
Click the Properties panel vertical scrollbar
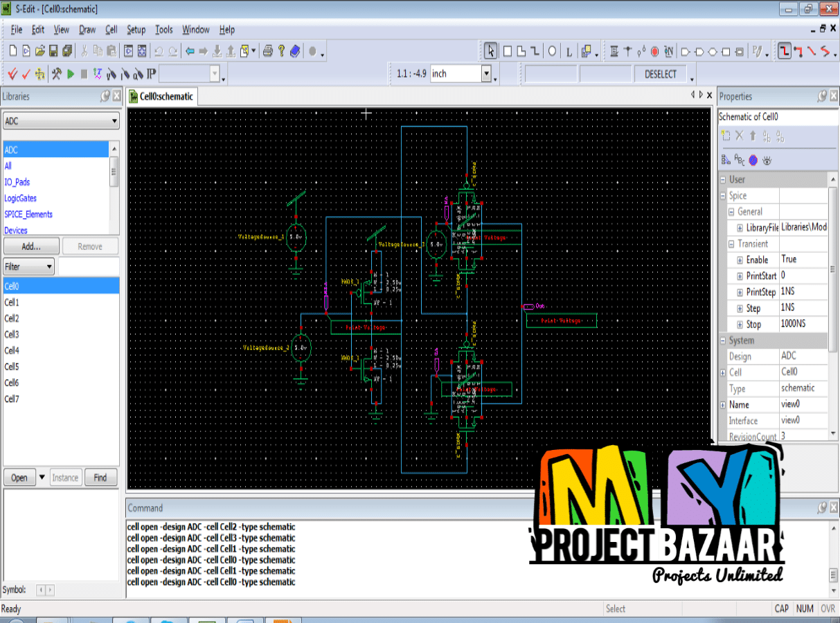tap(834, 305)
